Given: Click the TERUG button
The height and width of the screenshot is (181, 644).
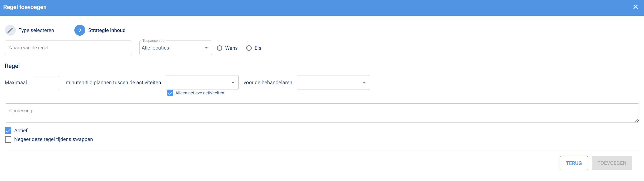Looking at the screenshot, I should [x=574, y=163].
